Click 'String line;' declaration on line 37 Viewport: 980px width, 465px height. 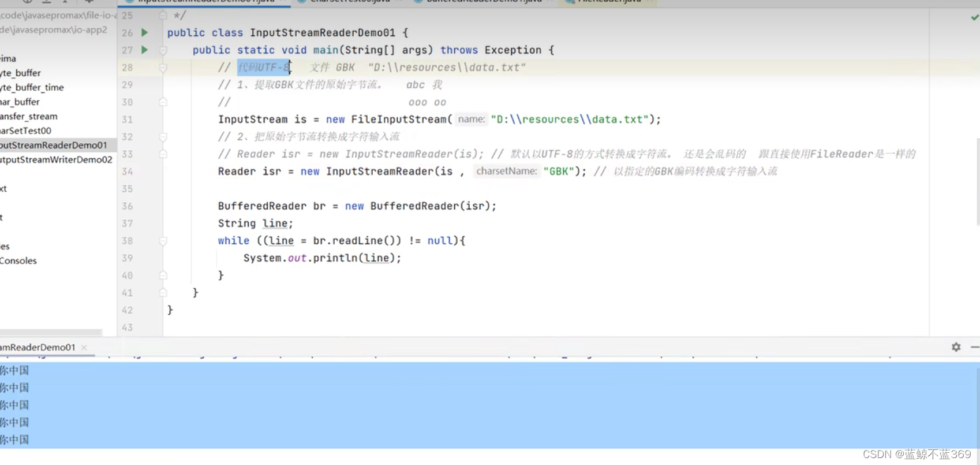pyautogui.click(x=256, y=224)
